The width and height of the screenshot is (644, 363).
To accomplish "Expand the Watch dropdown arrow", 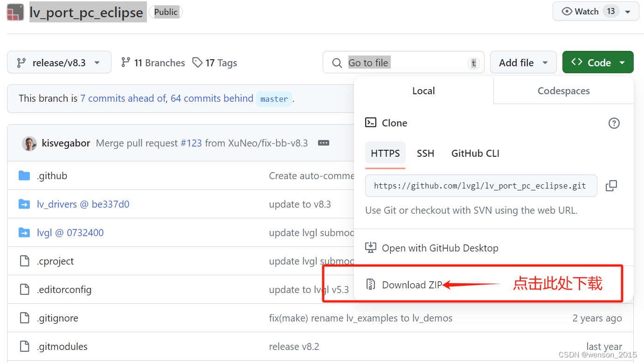I will pos(628,12).
